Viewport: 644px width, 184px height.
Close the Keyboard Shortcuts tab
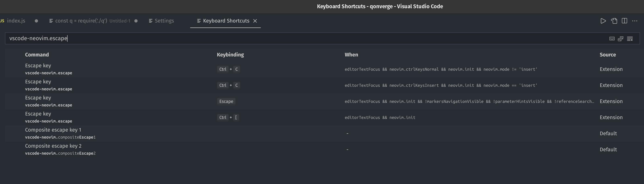[x=255, y=21]
